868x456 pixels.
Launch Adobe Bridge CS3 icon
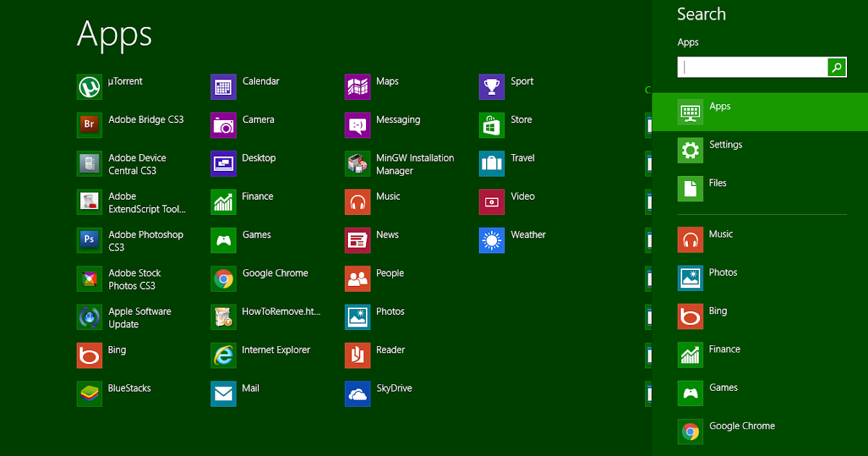tap(89, 125)
